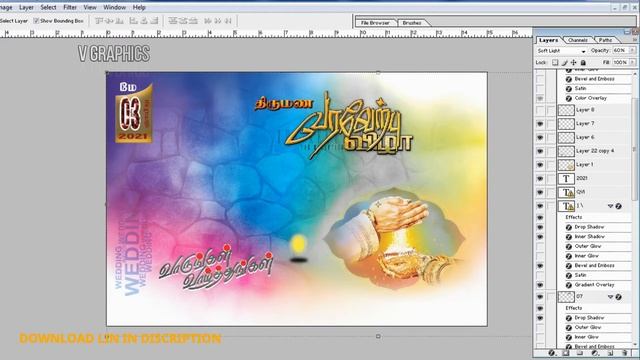Viewport: 640px width, 360px height.
Task: Click Create new layer icon
Action: [x=610, y=353]
